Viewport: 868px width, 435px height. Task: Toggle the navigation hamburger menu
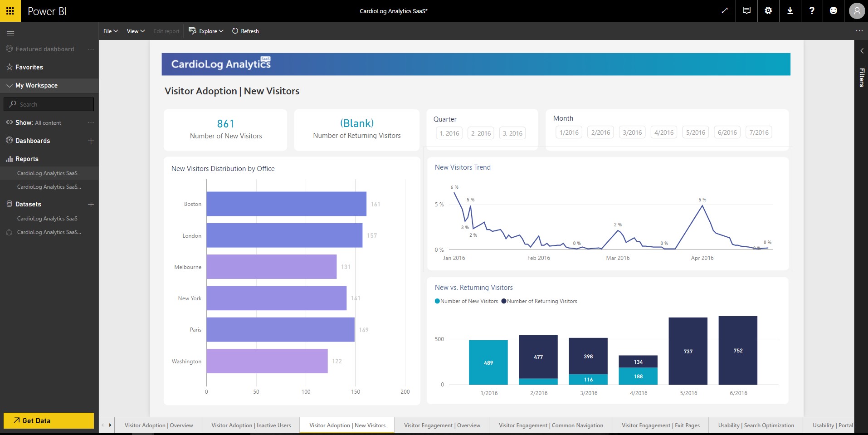(10, 33)
